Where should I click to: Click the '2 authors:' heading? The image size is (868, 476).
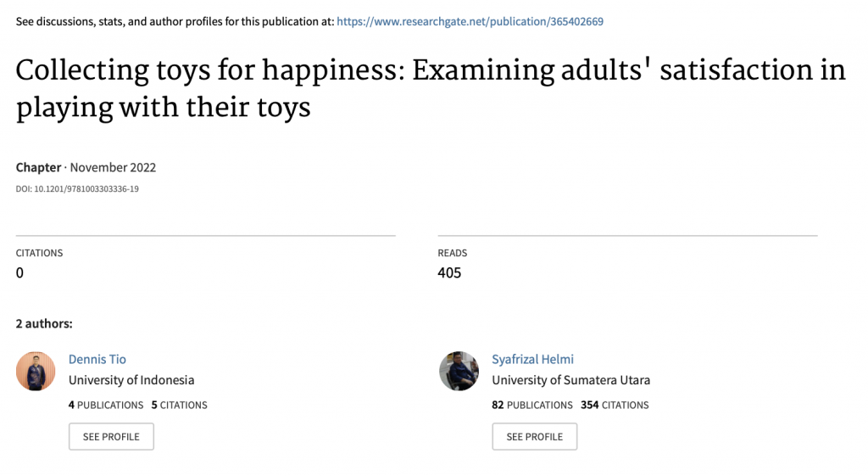point(44,323)
